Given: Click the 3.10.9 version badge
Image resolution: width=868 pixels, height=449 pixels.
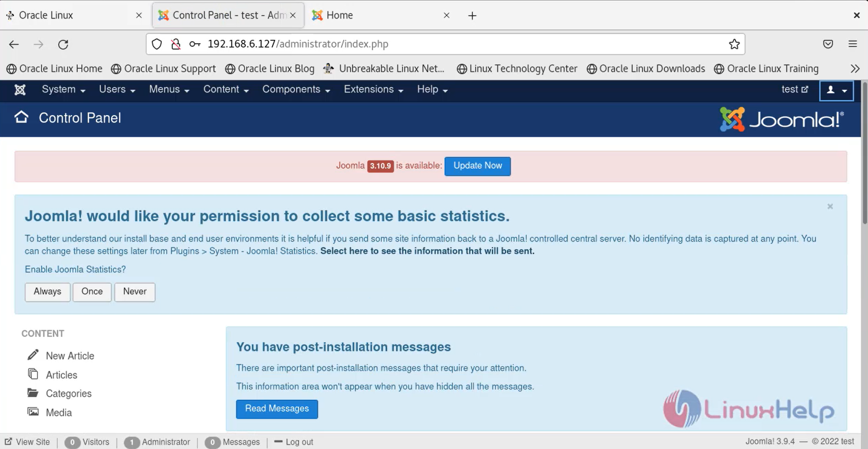Looking at the screenshot, I should pyautogui.click(x=381, y=166).
